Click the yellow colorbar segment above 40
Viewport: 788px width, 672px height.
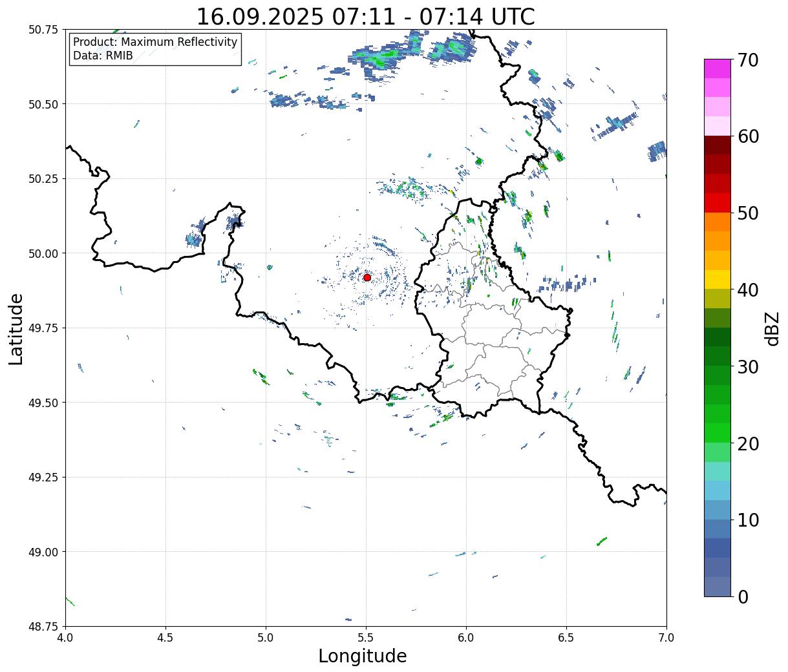pos(718,280)
